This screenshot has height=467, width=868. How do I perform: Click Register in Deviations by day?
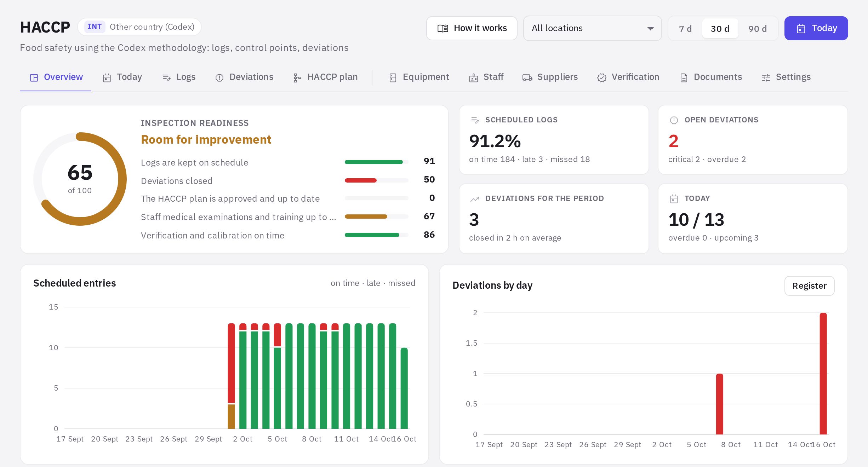coord(809,286)
